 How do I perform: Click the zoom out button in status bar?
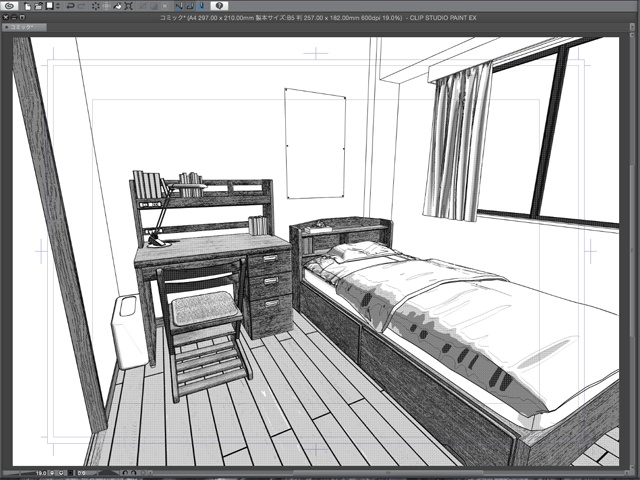[x=52, y=473]
